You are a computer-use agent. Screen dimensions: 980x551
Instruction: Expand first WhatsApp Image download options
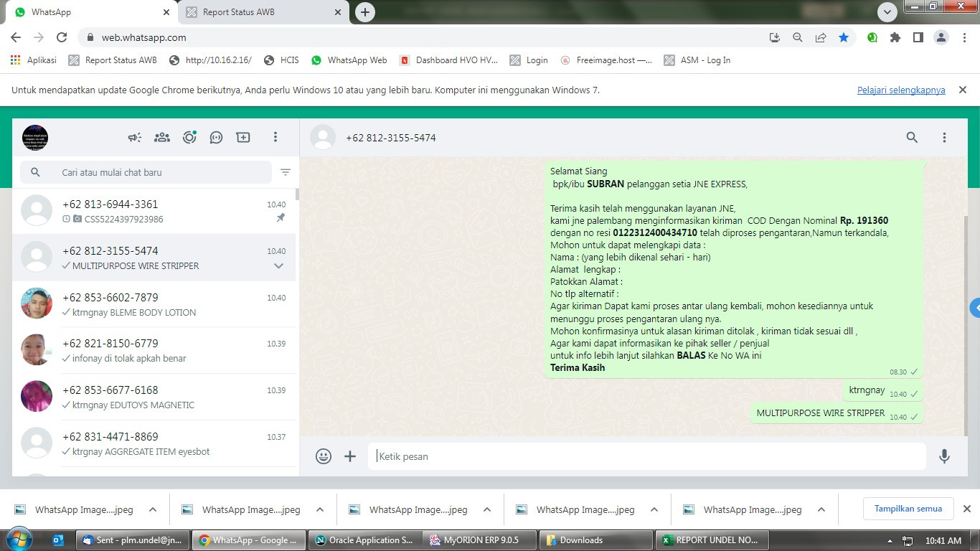153,509
